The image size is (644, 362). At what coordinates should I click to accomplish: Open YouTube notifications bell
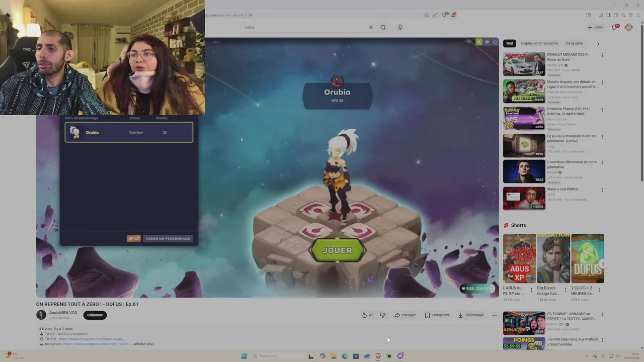click(614, 27)
